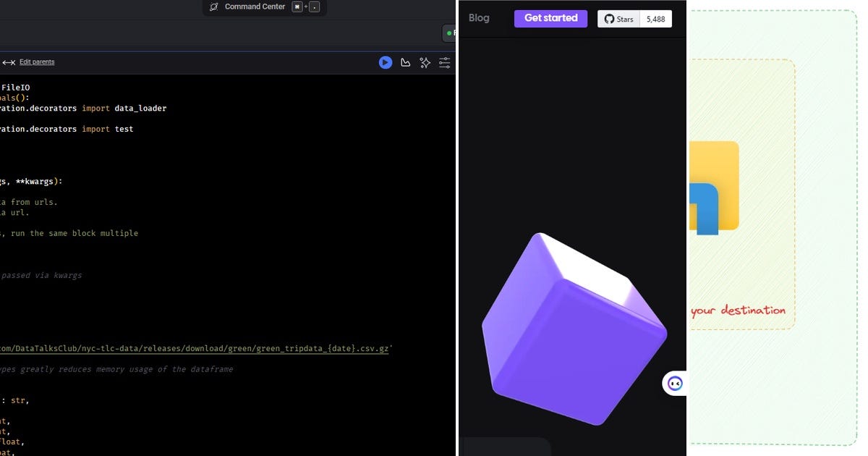
Task: Open the chat assistant robot bubble
Action: point(674,383)
